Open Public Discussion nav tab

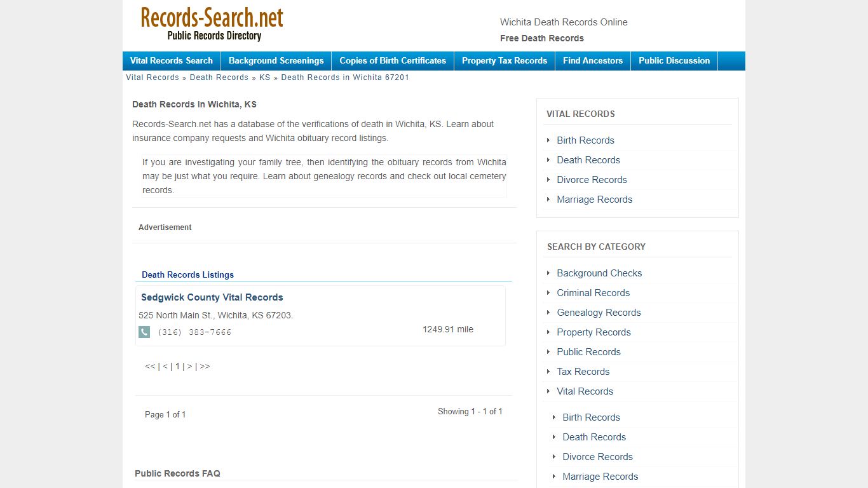(674, 61)
